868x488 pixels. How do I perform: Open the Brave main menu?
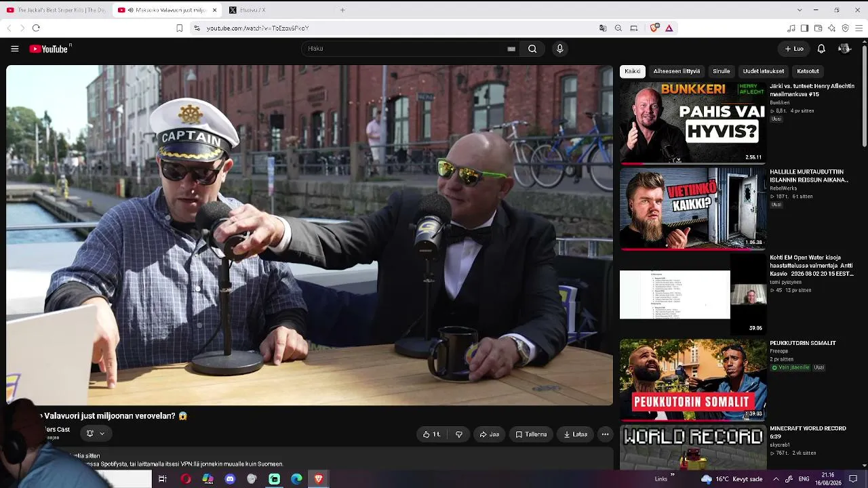[859, 28]
